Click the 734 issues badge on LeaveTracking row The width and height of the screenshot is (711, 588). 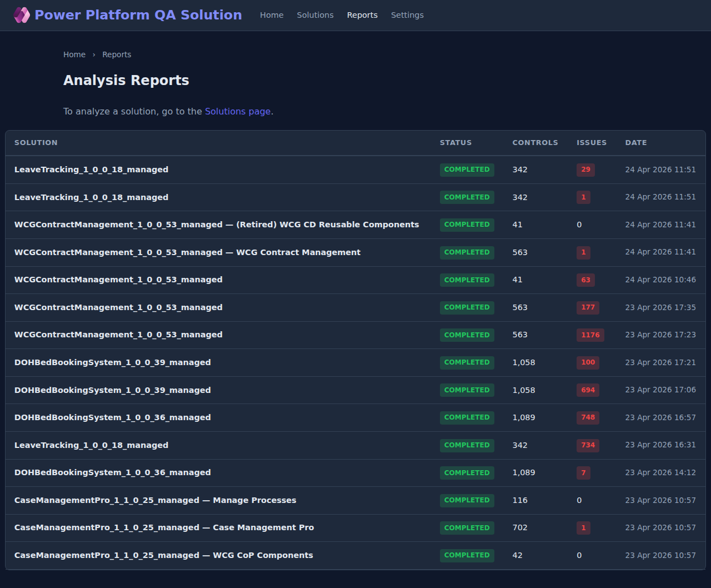[x=587, y=445]
